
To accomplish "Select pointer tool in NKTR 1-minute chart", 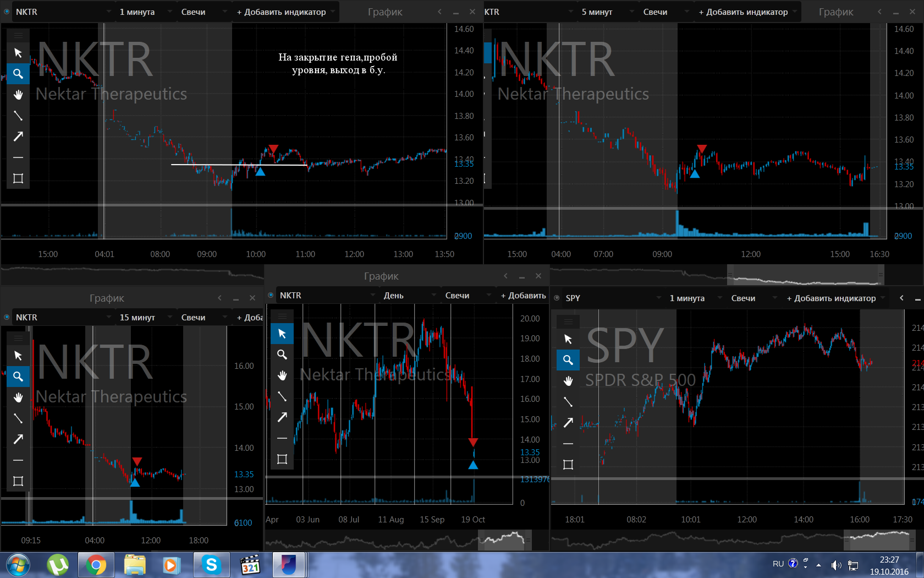I will click(18, 53).
